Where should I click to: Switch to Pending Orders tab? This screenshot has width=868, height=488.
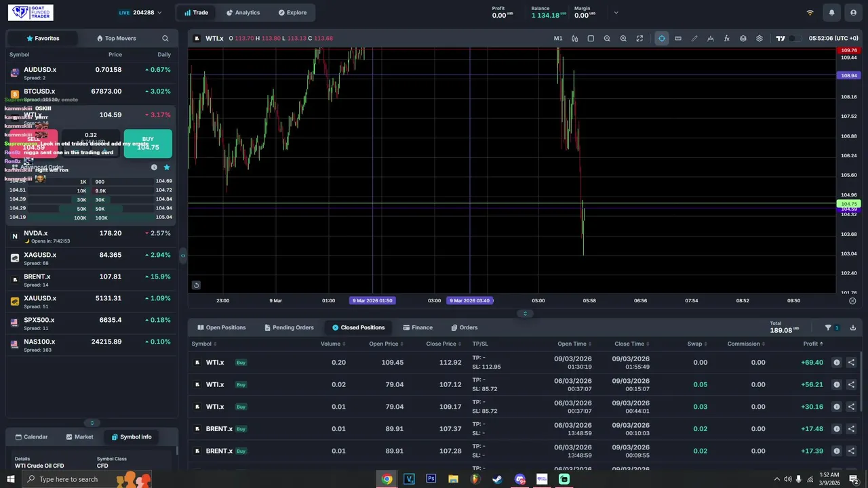coord(289,327)
